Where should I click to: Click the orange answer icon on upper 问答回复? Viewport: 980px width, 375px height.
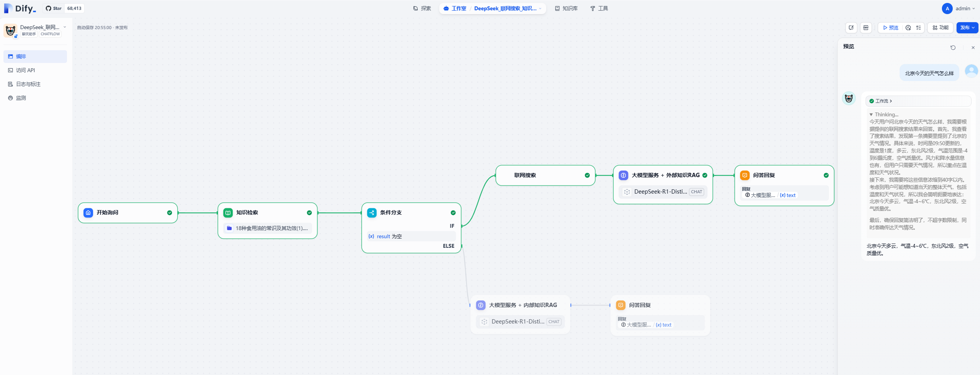[x=745, y=175]
